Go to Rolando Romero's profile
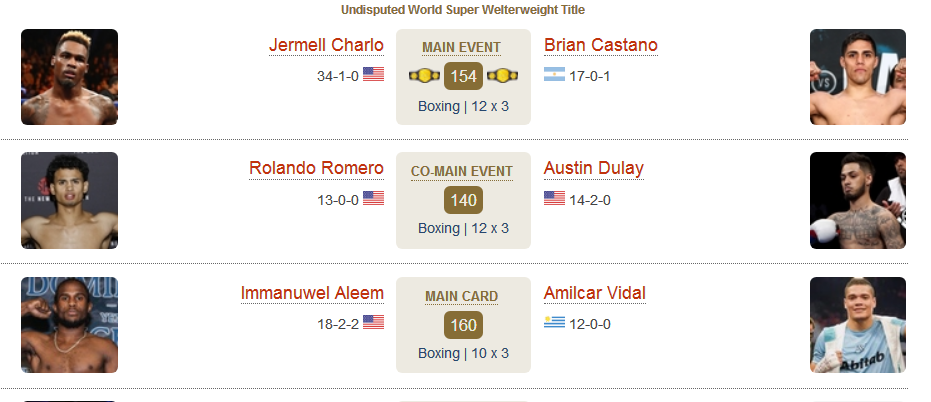Screen dimensions: 931x402 click(x=316, y=169)
